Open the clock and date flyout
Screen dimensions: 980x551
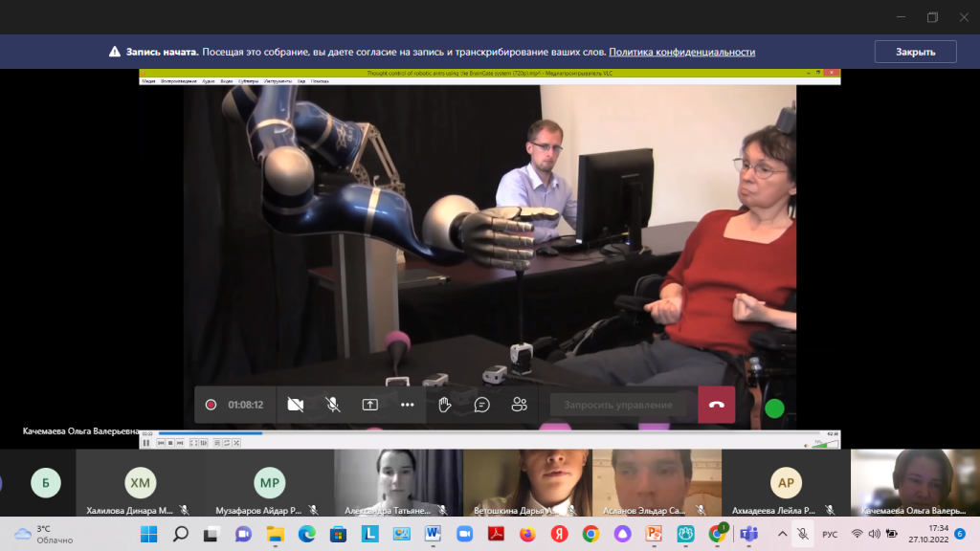(x=928, y=534)
